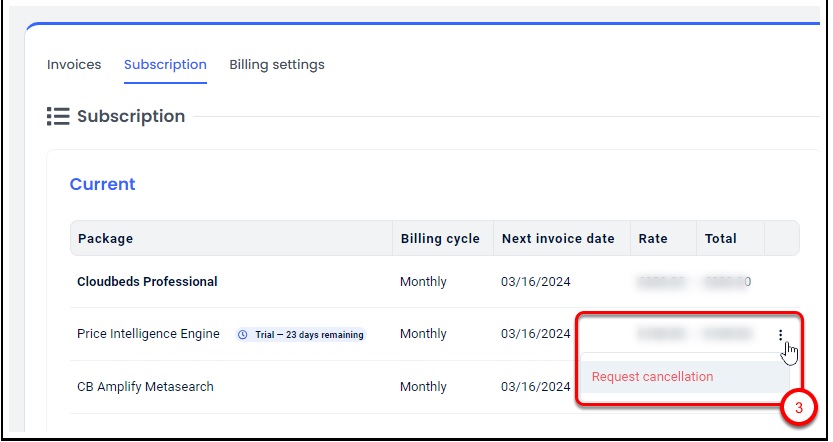Click the Cloudbeds Professional next invoice date
This screenshot has width=833, height=442.
(x=536, y=282)
